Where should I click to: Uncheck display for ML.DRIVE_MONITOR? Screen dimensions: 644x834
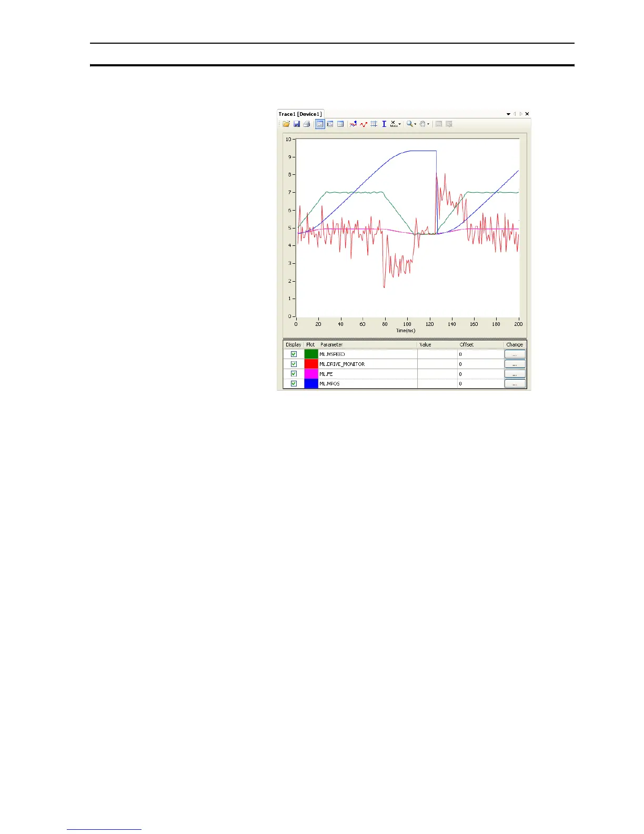tap(294, 364)
